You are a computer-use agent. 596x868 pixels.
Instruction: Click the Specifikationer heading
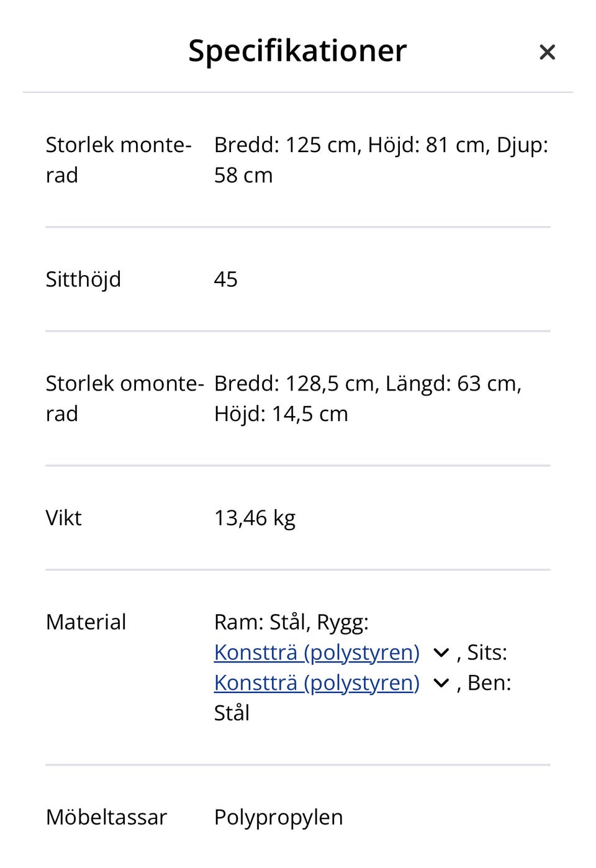[x=297, y=51]
